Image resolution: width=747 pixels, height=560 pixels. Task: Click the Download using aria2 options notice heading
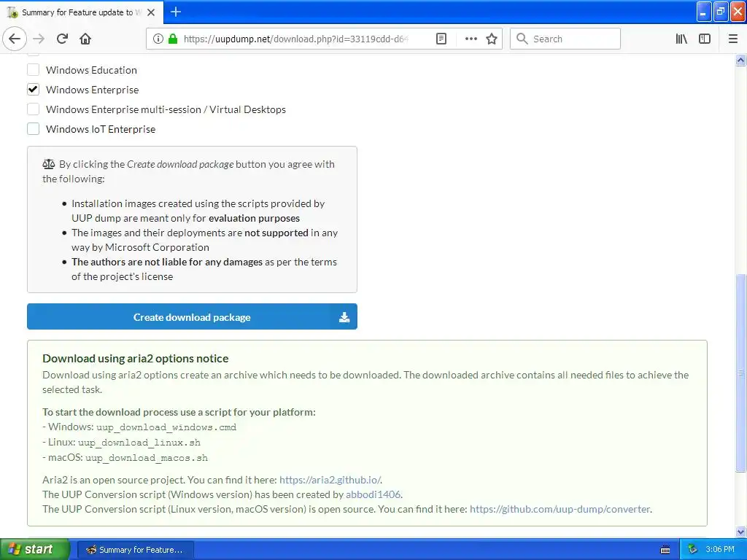click(x=135, y=358)
